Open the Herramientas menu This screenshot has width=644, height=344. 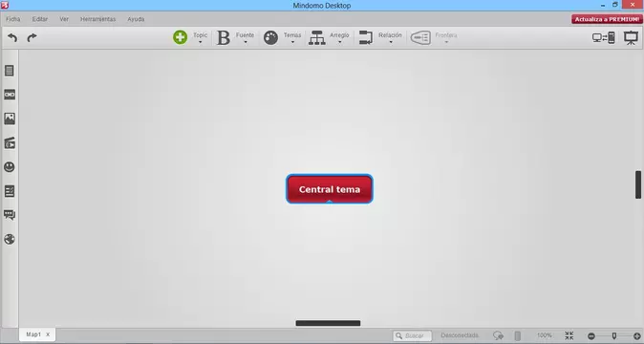click(x=97, y=19)
